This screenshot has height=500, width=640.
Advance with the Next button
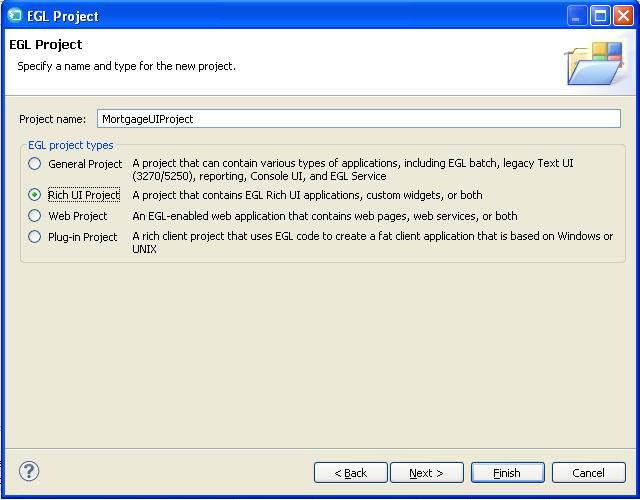click(427, 473)
